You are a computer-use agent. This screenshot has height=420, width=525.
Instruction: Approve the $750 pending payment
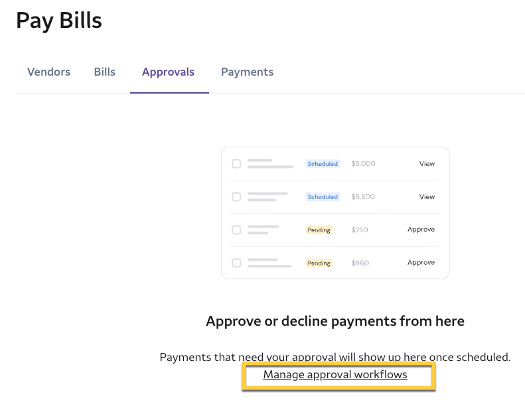click(x=421, y=230)
